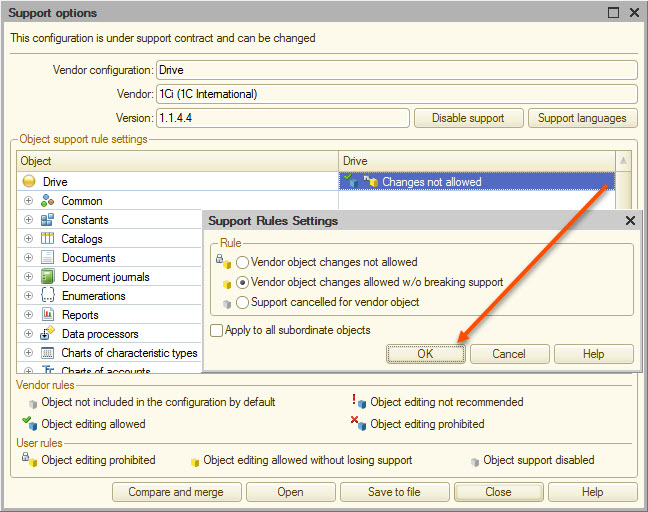Click the Drive configuration root icon
648x512 pixels.
[x=29, y=181]
